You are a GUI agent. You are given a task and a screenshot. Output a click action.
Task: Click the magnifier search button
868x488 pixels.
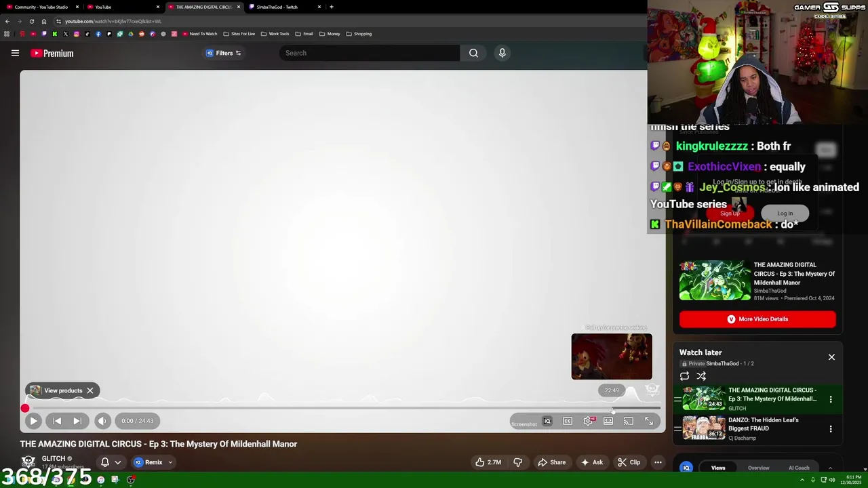[473, 53]
